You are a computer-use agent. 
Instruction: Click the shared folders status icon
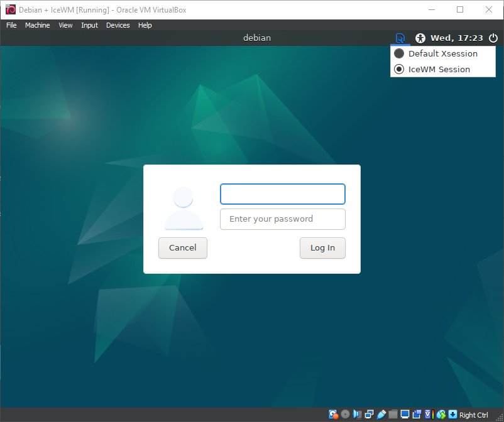point(393,414)
